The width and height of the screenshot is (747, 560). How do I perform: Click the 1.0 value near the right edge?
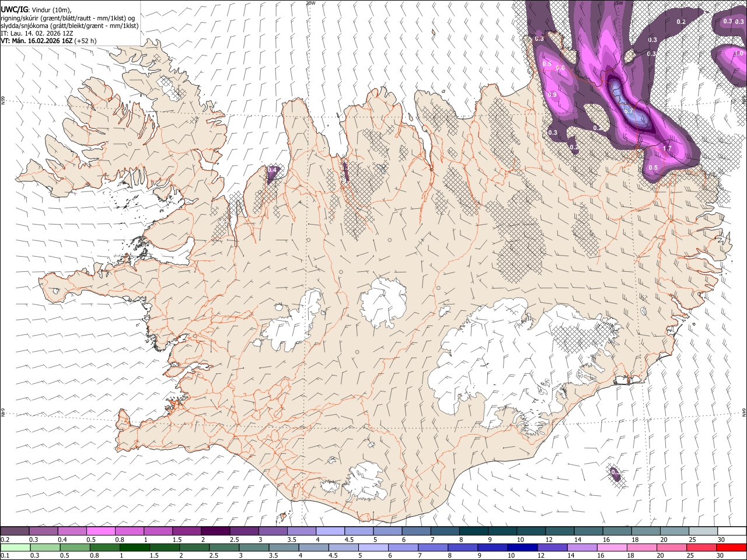[x=739, y=54]
